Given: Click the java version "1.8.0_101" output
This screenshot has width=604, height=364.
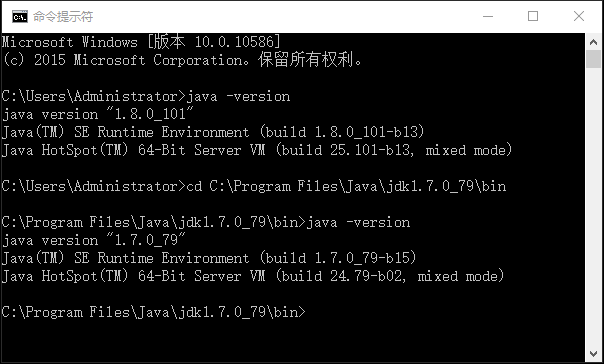Looking at the screenshot, I should [x=97, y=114].
